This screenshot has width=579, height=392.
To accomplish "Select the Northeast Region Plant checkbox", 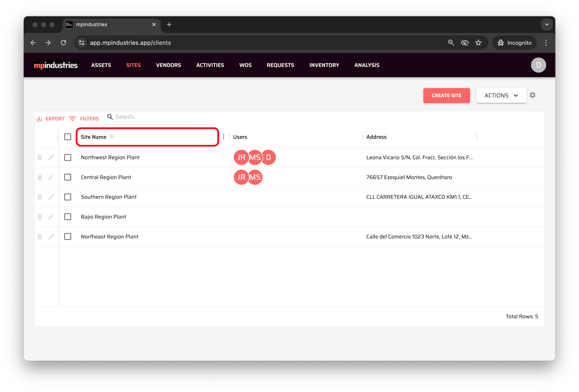I will [x=67, y=236].
